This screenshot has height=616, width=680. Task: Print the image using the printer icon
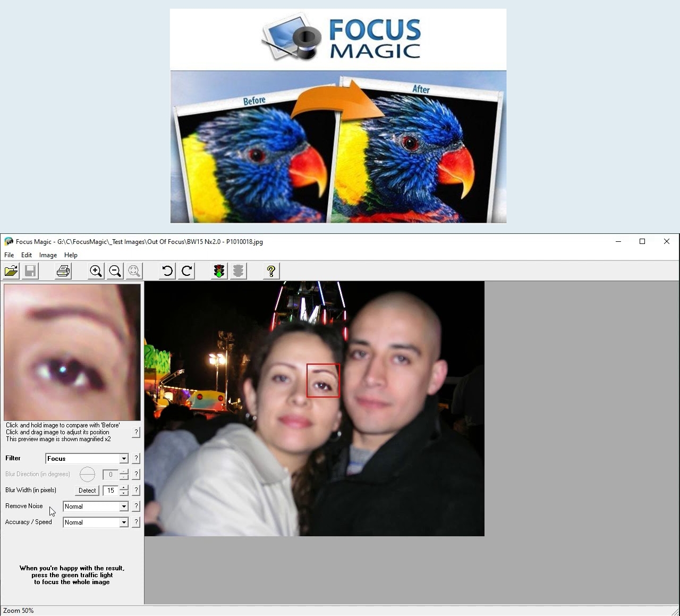pyautogui.click(x=63, y=271)
